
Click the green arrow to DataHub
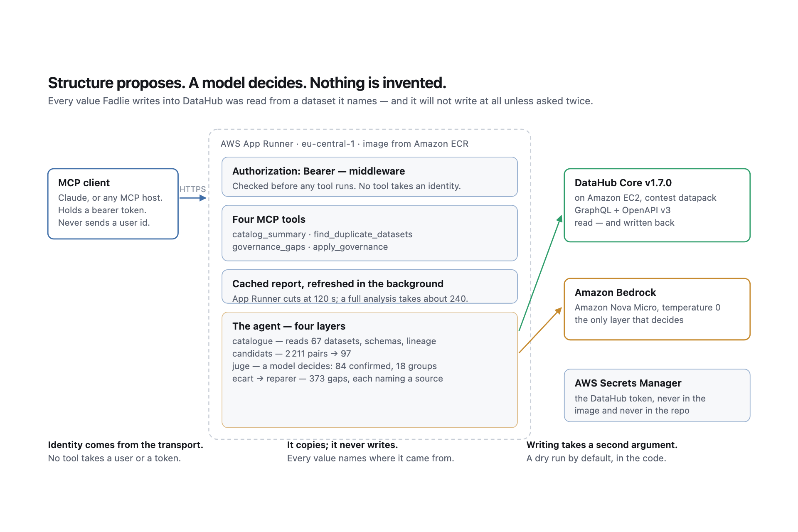540,273
